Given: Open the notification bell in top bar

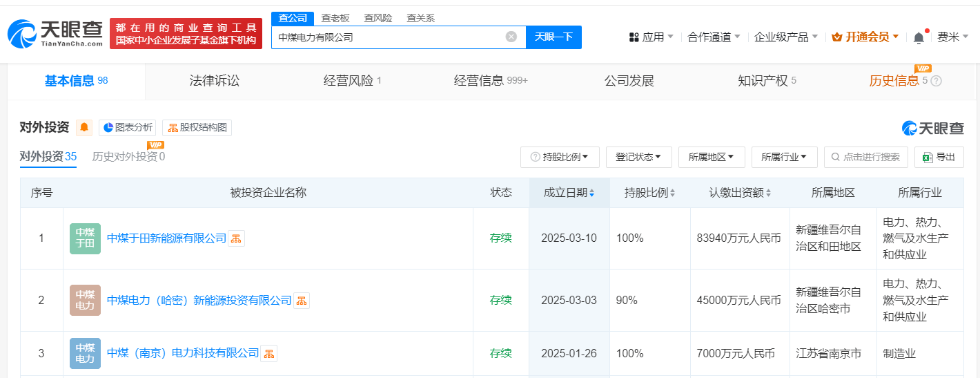Looking at the screenshot, I should pos(919,37).
